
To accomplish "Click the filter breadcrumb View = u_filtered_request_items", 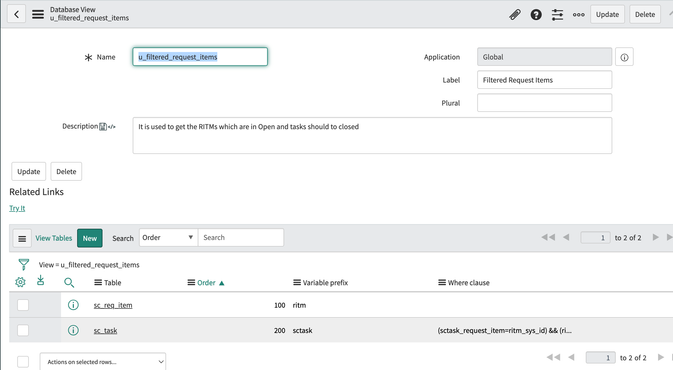I will [x=89, y=265].
